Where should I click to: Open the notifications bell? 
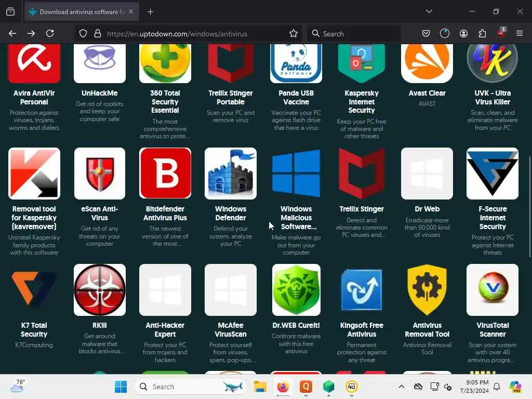click(497, 387)
